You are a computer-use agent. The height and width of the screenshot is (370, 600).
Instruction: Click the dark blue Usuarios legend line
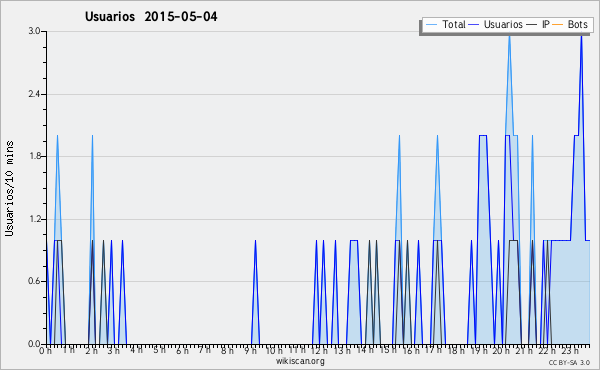474,25
